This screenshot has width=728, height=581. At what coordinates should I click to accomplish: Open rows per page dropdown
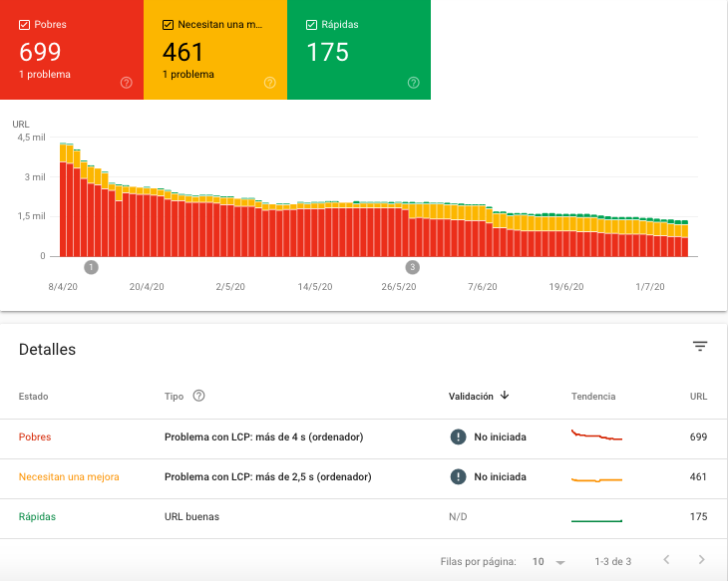548,562
